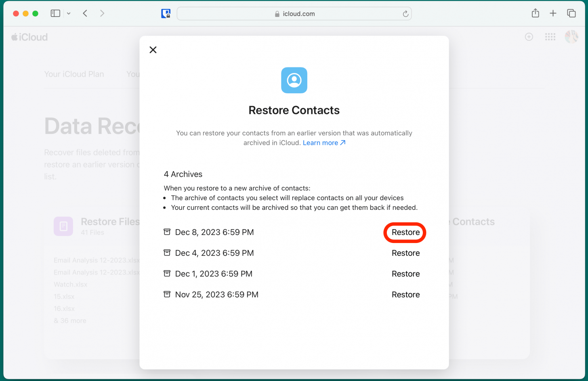Open the Safari Share menu
This screenshot has height=381, width=588.
[x=535, y=13]
